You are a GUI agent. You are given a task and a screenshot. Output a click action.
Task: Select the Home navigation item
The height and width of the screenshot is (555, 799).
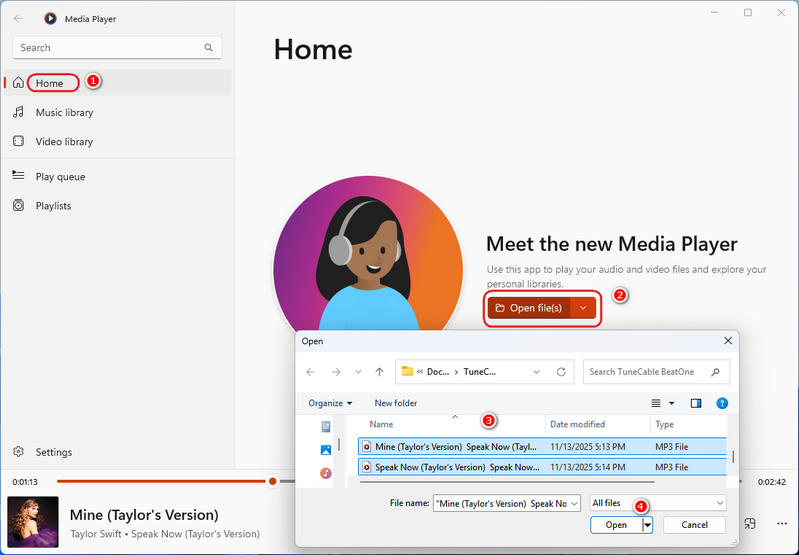pos(50,83)
